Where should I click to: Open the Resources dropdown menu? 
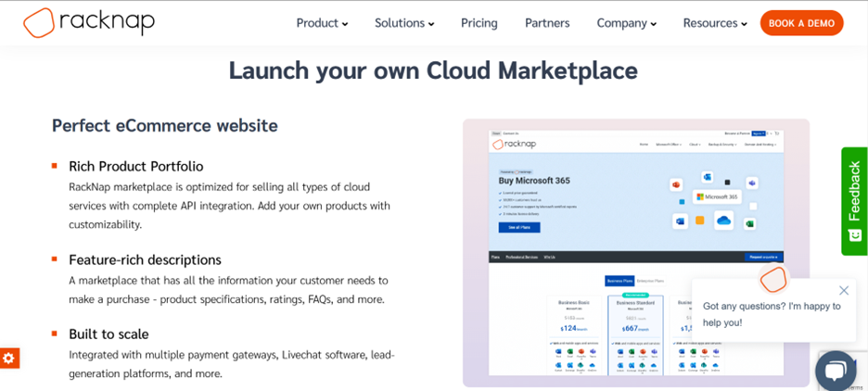coord(715,23)
